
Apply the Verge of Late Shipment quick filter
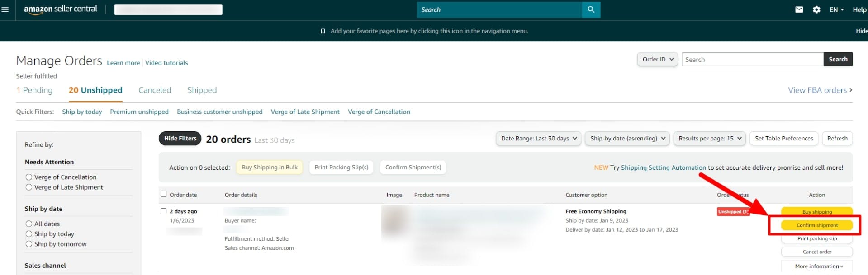point(305,112)
